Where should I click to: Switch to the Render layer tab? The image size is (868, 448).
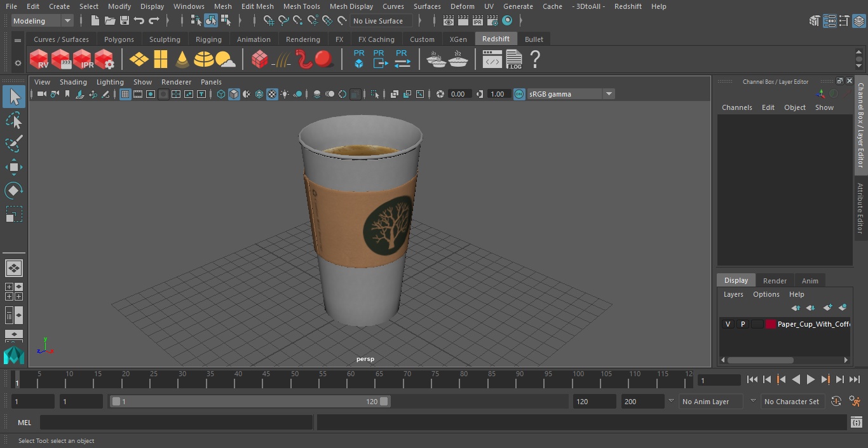tap(775, 281)
